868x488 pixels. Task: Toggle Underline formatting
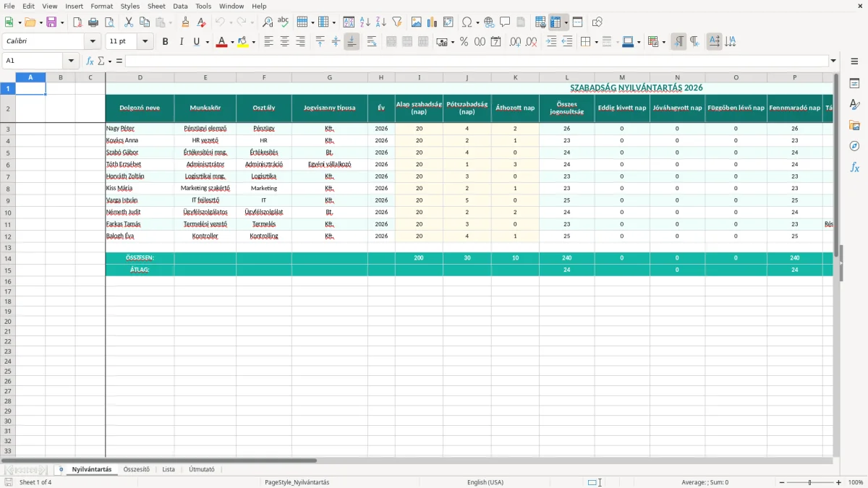click(197, 42)
